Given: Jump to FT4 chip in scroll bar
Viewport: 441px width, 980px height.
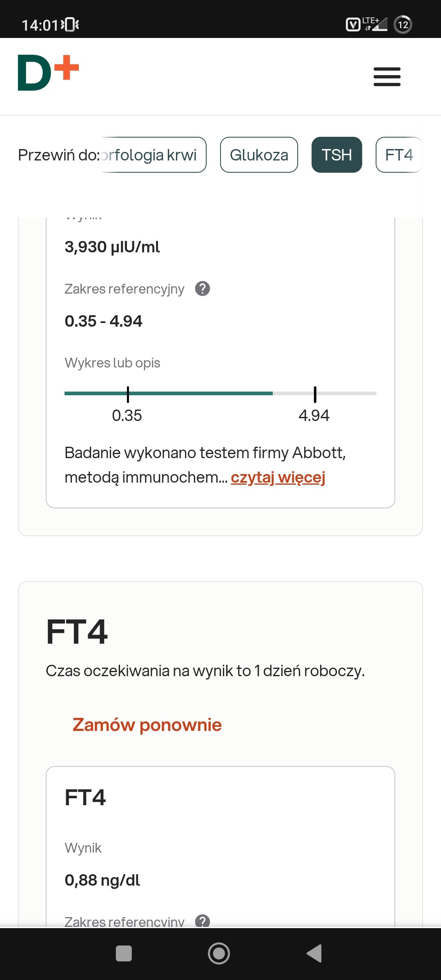Looking at the screenshot, I should (399, 155).
